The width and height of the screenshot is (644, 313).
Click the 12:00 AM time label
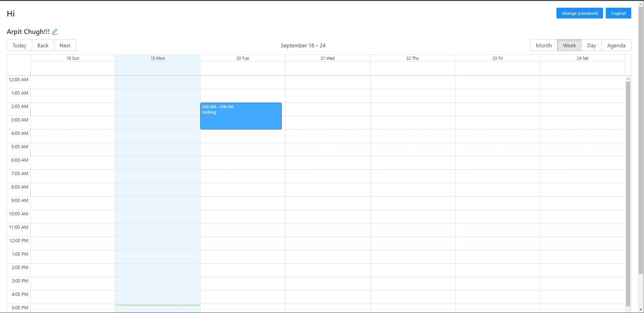[18, 80]
